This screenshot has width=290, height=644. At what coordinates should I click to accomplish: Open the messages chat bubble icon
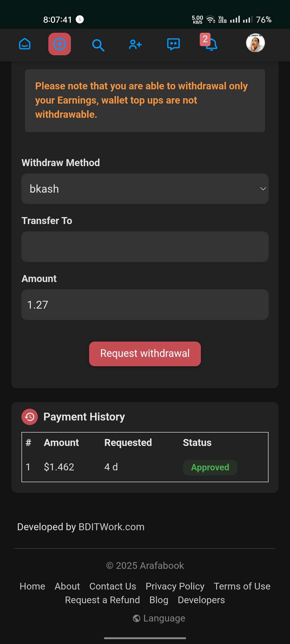[x=173, y=44]
